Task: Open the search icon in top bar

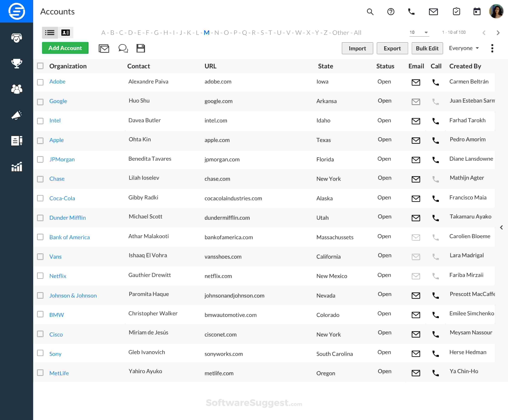Action: click(370, 12)
